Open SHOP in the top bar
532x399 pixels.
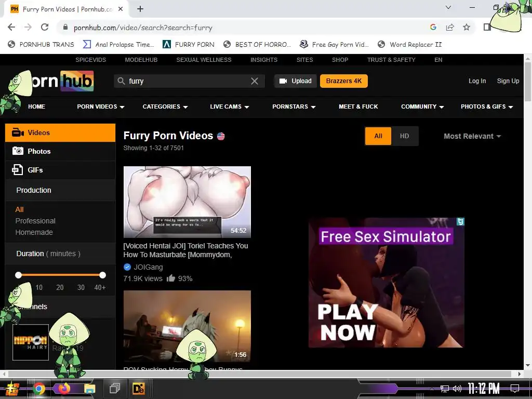click(x=340, y=60)
